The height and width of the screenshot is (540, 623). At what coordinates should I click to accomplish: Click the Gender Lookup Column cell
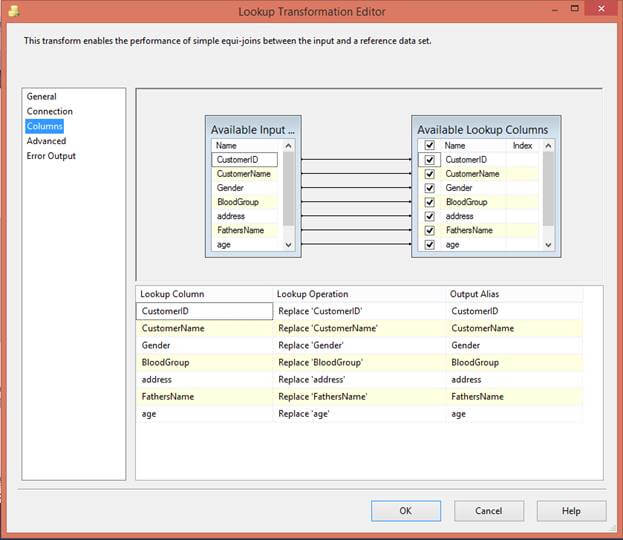[205, 345]
